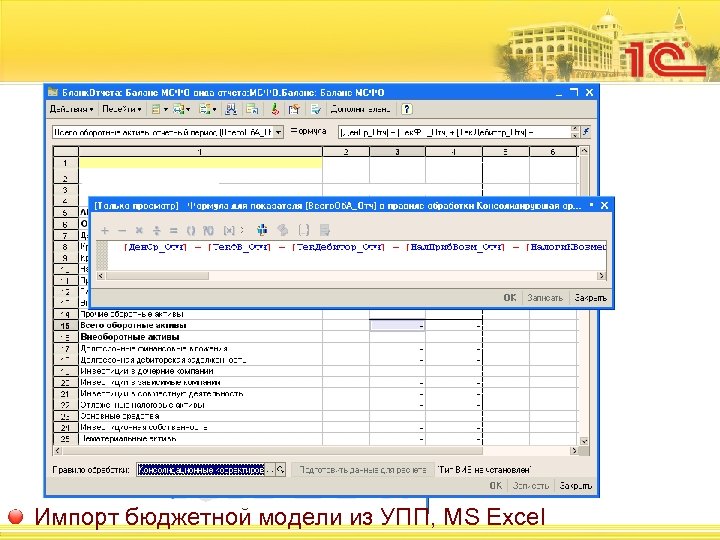Click inside the Формула input field
The image size is (720, 540).
point(454,132)
